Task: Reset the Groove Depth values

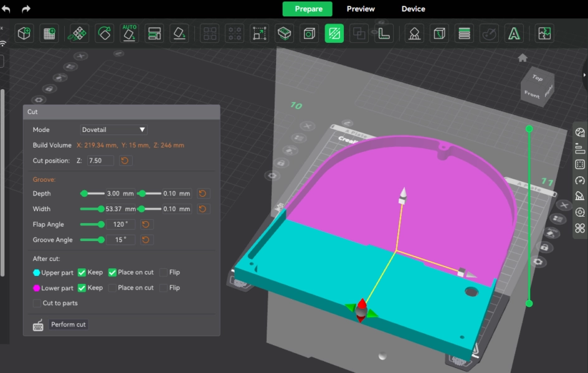Action: (x=202, y=194)
